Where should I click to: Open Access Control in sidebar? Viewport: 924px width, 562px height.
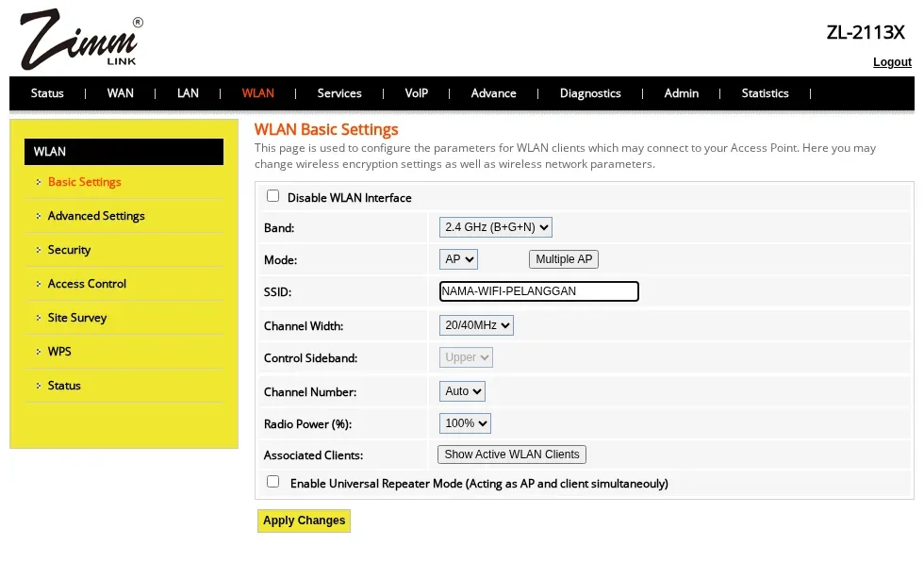(87, 284)
